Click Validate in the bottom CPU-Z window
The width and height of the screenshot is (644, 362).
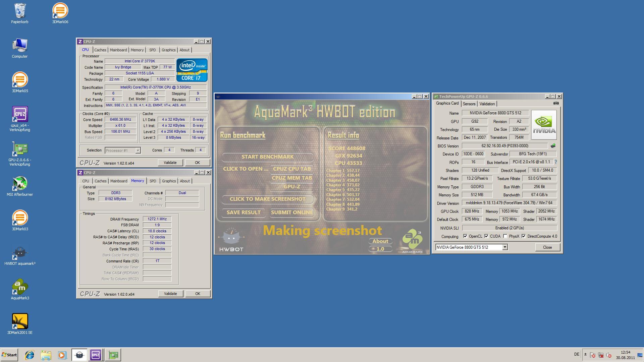click(x=170, y=294)
